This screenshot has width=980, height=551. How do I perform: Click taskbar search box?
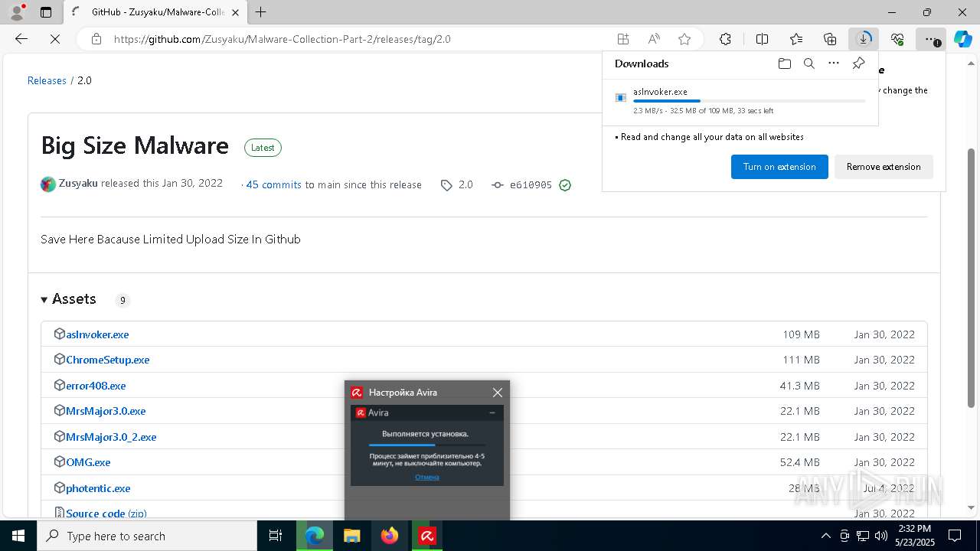click(147, 536)
